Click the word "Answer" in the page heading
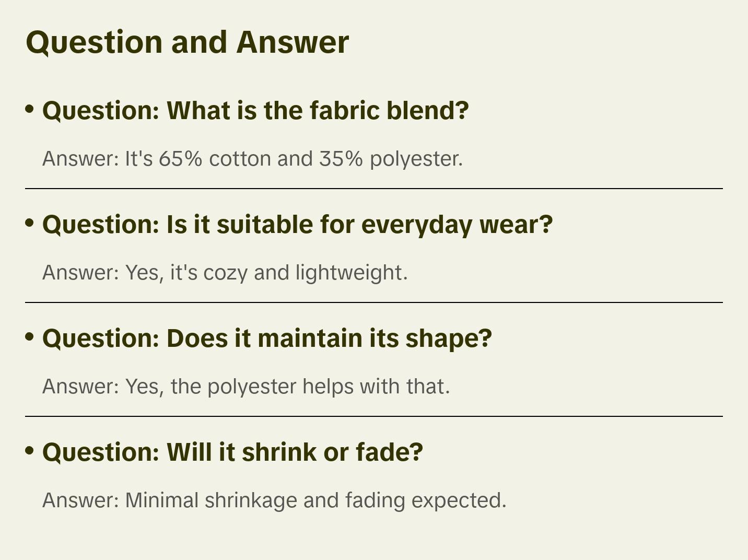This screenshot has width=748, height=560. (293, 42)
